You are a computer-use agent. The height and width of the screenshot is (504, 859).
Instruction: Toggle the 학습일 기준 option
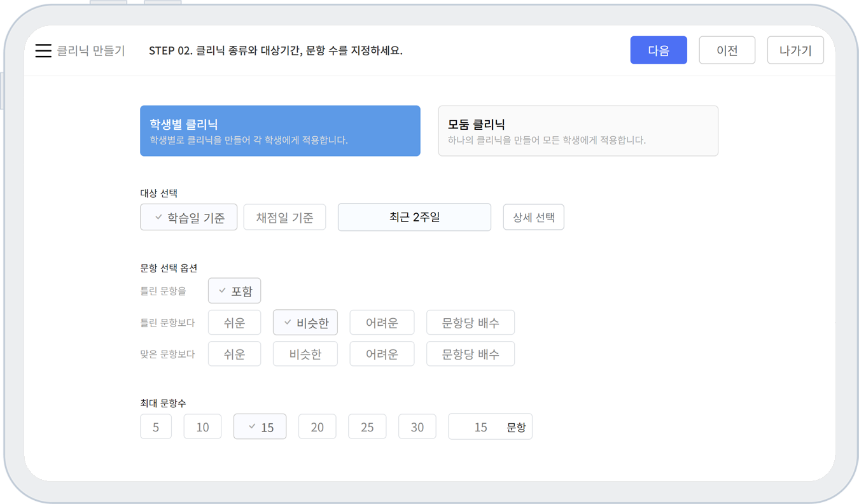[189, 218]
